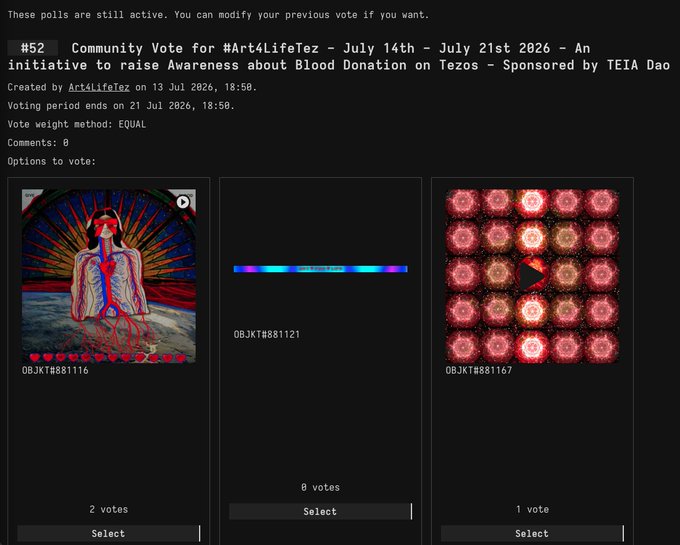Select option OBJKT#881167 with 1 vote
Image resolution: width=680 pixels, height=545 pixels.
coord(532,533)
